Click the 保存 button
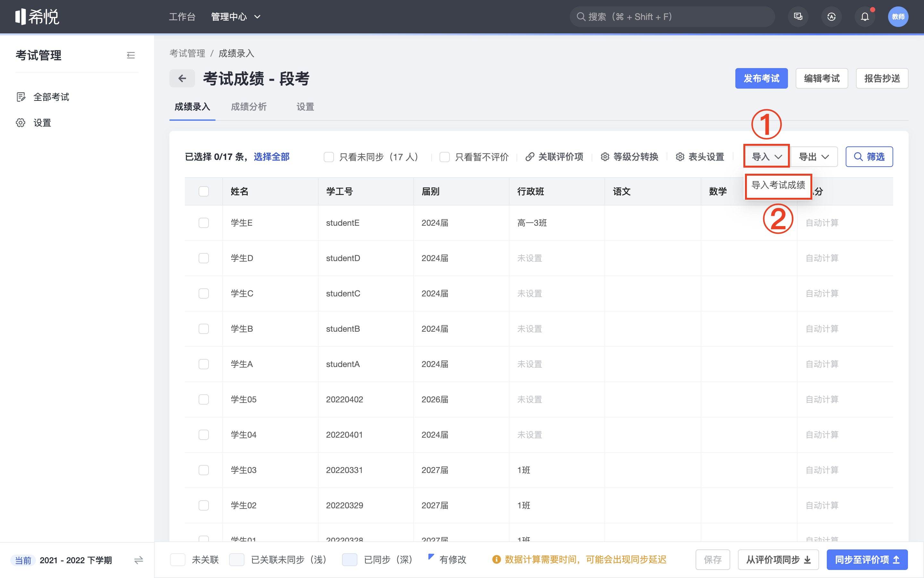 713,560
